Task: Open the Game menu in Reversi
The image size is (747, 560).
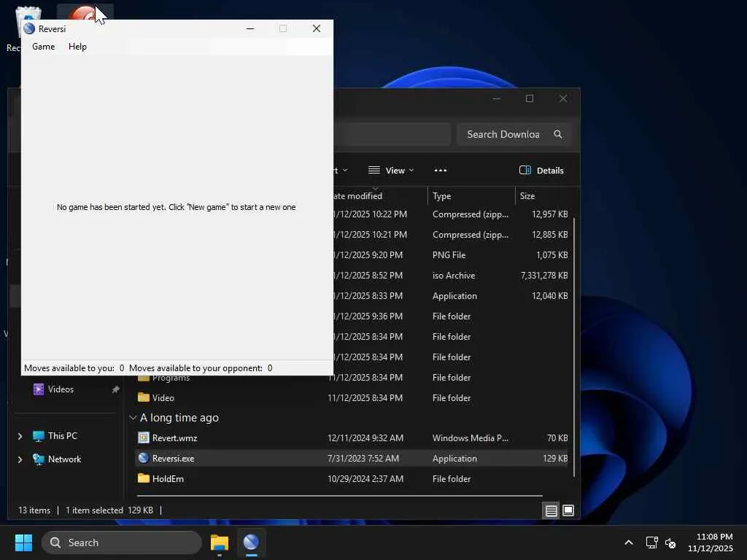Action: point(43,47)
